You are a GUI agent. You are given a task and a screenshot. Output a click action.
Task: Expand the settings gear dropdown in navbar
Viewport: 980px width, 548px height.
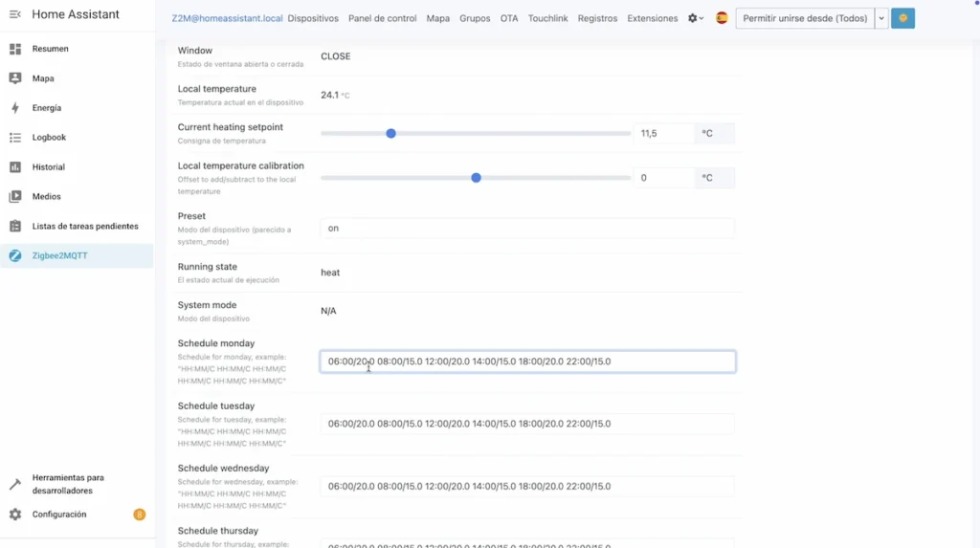pos(696,18)
